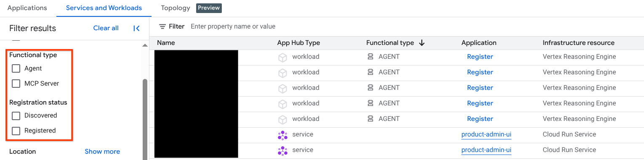Switch to Services and Workloads tab
The width and height of the screenshot is (644, 160).
point(104,8)
